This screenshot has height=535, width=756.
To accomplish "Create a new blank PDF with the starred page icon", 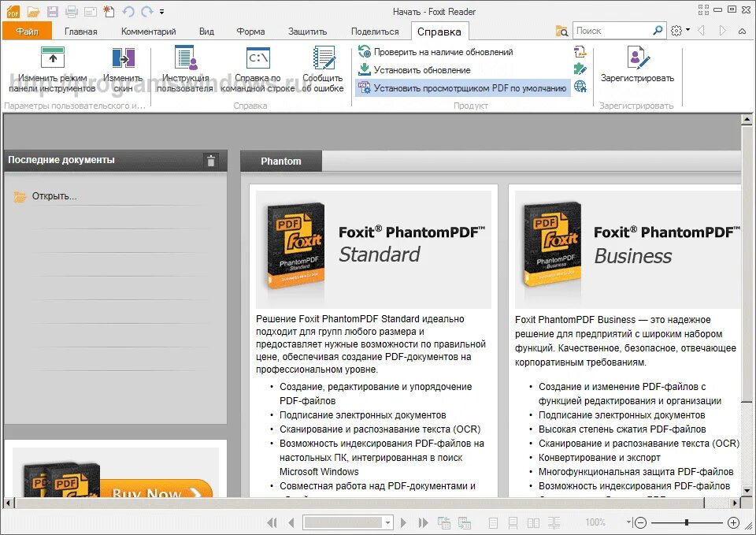I will click(x=109, y=11).
